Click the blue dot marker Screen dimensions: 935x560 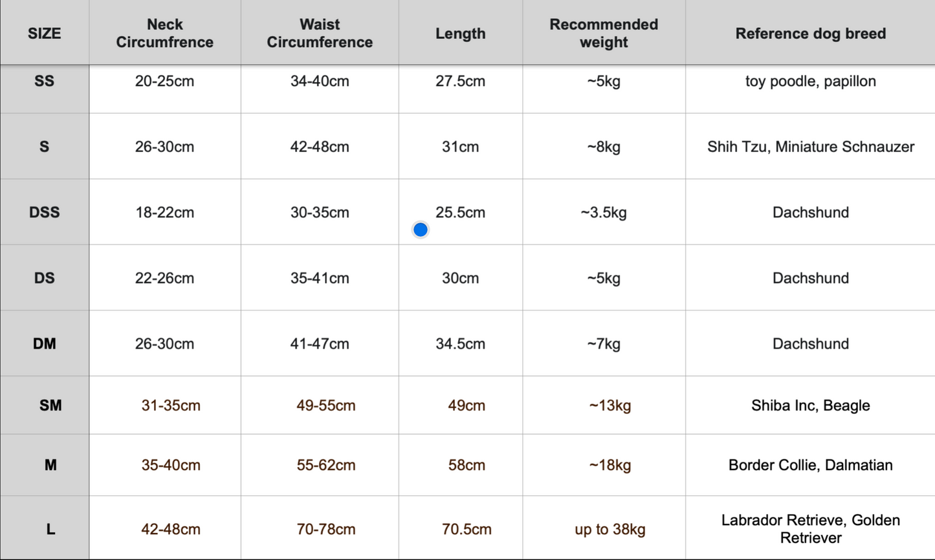click(421, 230)
